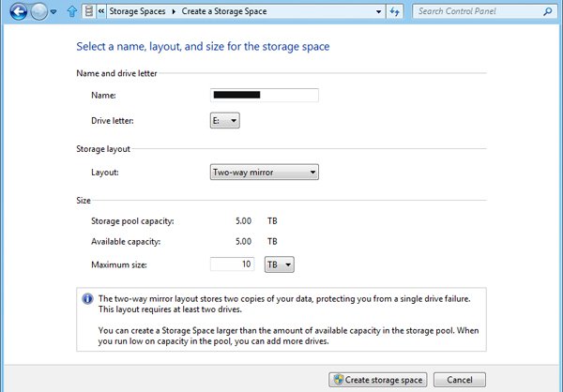Refresh the page with the refresh icon
This screenshot has width=563, height=392.
pos(395,12)
